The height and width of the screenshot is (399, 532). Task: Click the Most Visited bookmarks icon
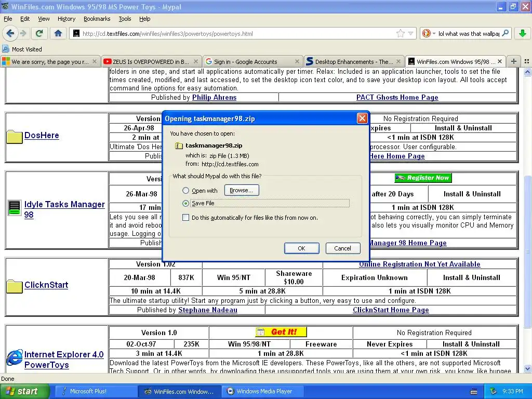click(x=5, y=49)
